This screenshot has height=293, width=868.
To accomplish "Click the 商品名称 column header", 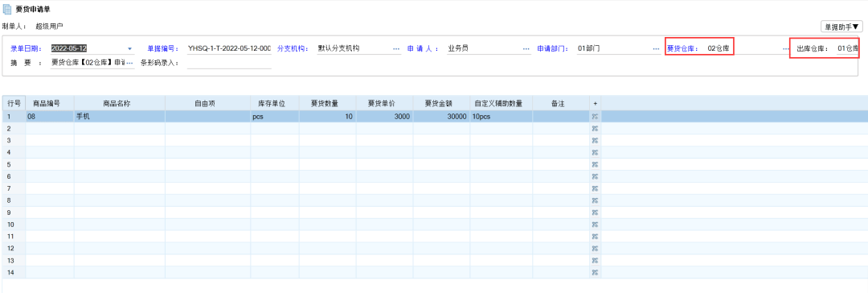I will [120, 103].
